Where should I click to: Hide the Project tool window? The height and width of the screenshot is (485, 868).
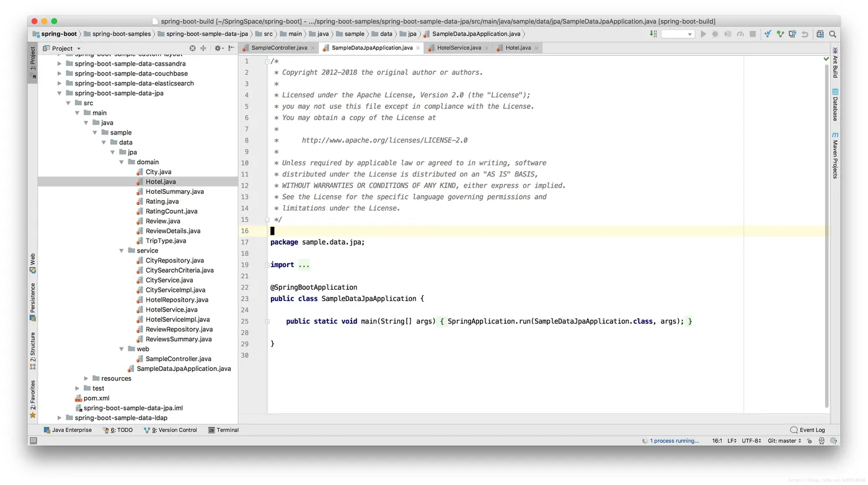point(231,48)
